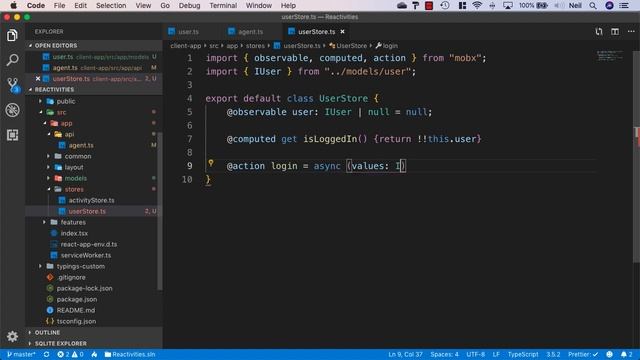Viewport: 640px width, 360px height.
Task: Open the Source Control view
Action: coord(12,85)
